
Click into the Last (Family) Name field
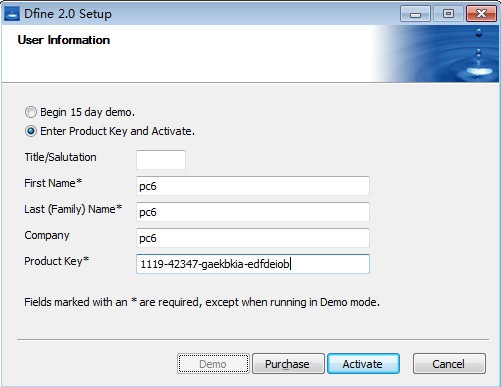(253, 212)
